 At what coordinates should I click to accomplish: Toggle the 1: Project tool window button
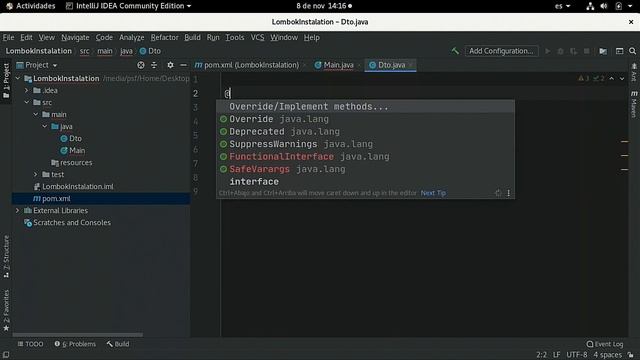coord(6,80)
